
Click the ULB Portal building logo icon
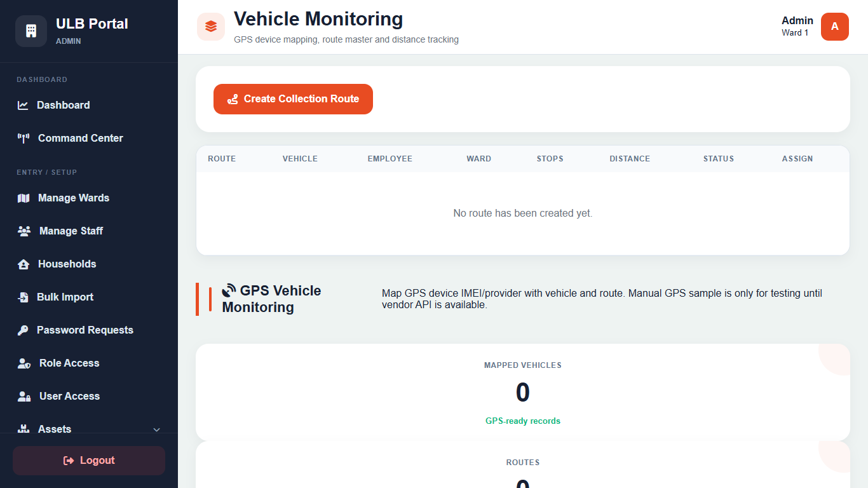point(31,31)
